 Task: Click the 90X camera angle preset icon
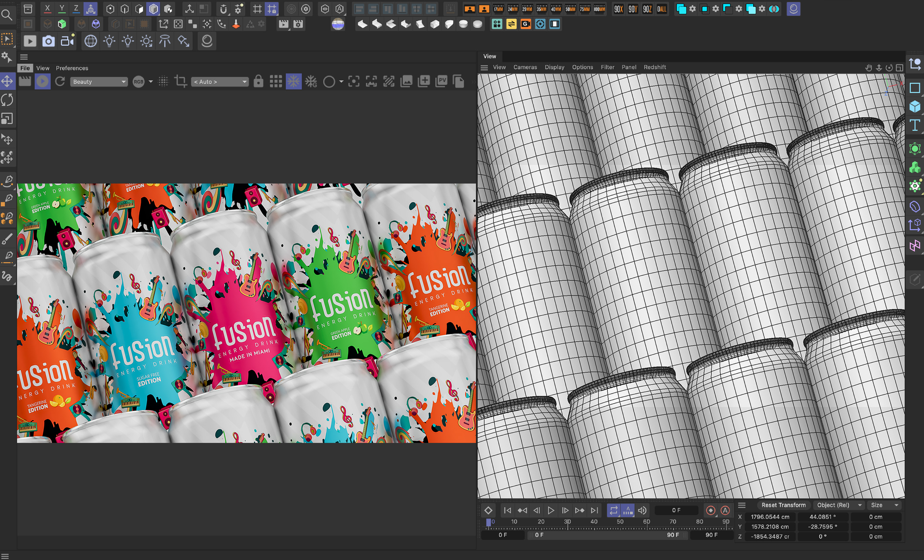[x=618, y=9]
